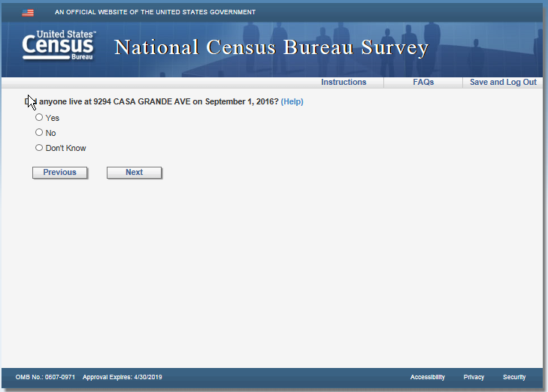
Task: Continue with the Next button
Action: (135, 173)
